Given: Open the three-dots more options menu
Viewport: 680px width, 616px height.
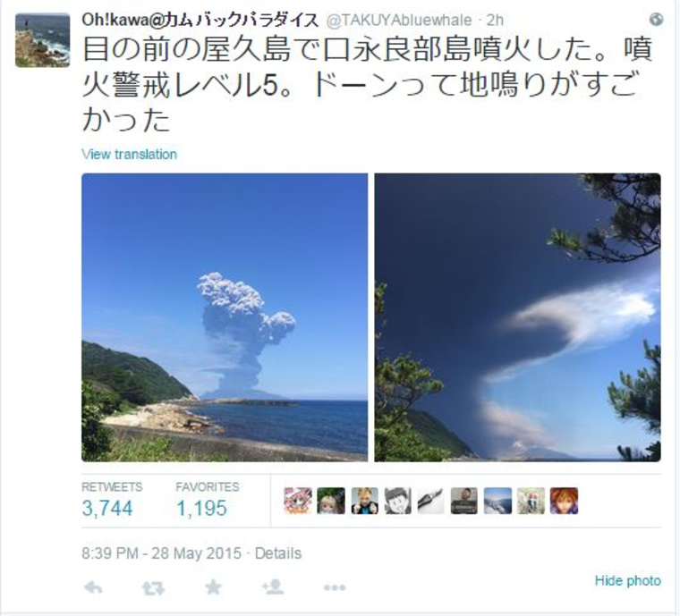Looking at the screenshot, I should pyautogui.click(x=335, y=588).
